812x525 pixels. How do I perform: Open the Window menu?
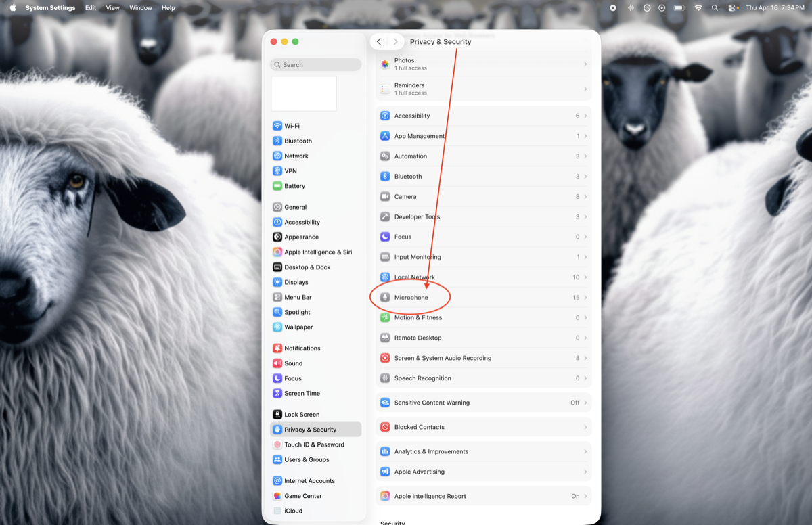tap(140, 7)
